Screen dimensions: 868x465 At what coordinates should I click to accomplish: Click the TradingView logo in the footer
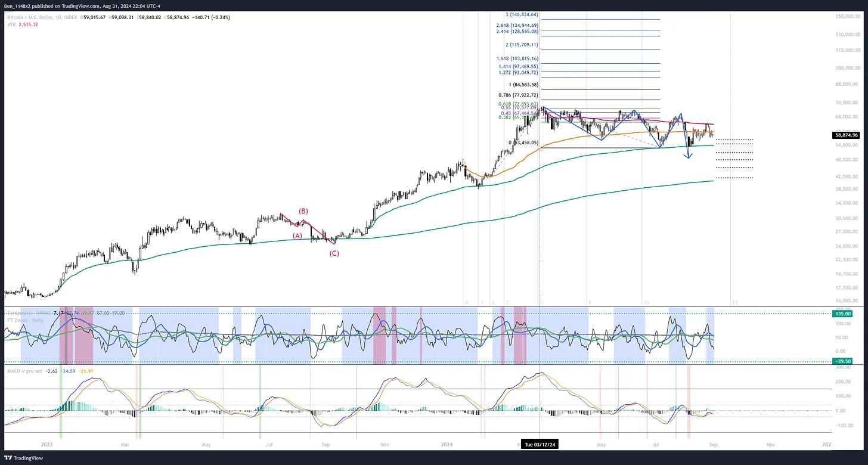(24, 458)
